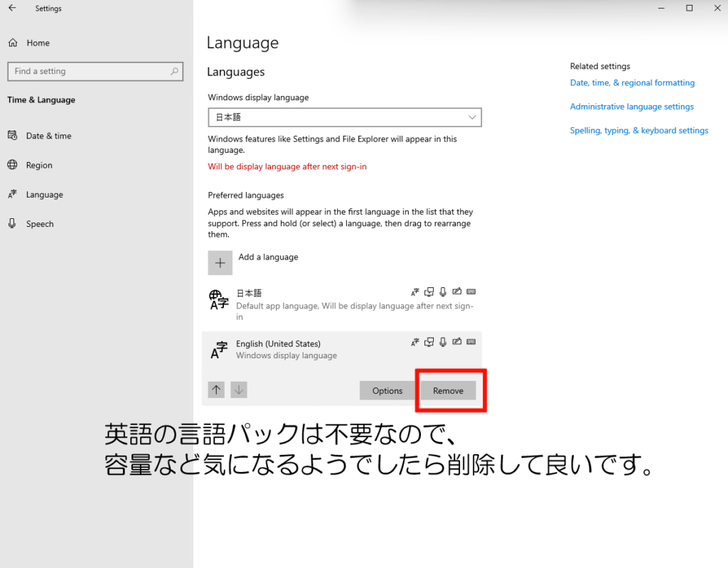Remove the English (United States) language
This screenshot has width=728, height=568.
point(448,390)
